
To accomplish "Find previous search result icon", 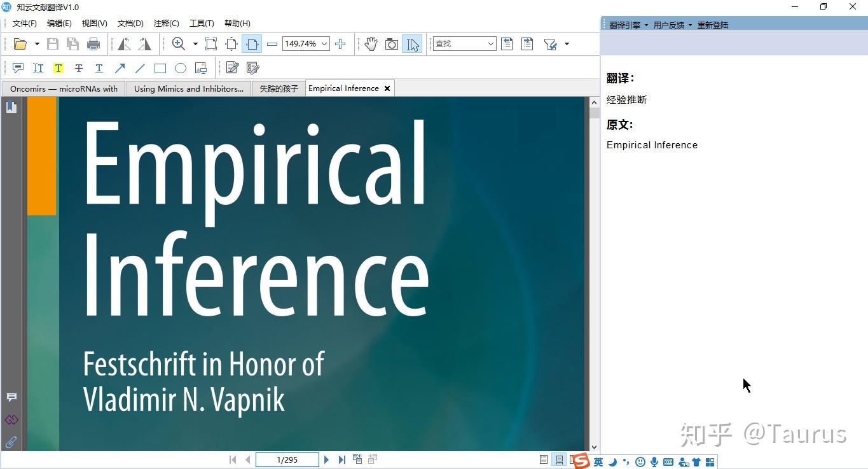I will pos(507,44).
